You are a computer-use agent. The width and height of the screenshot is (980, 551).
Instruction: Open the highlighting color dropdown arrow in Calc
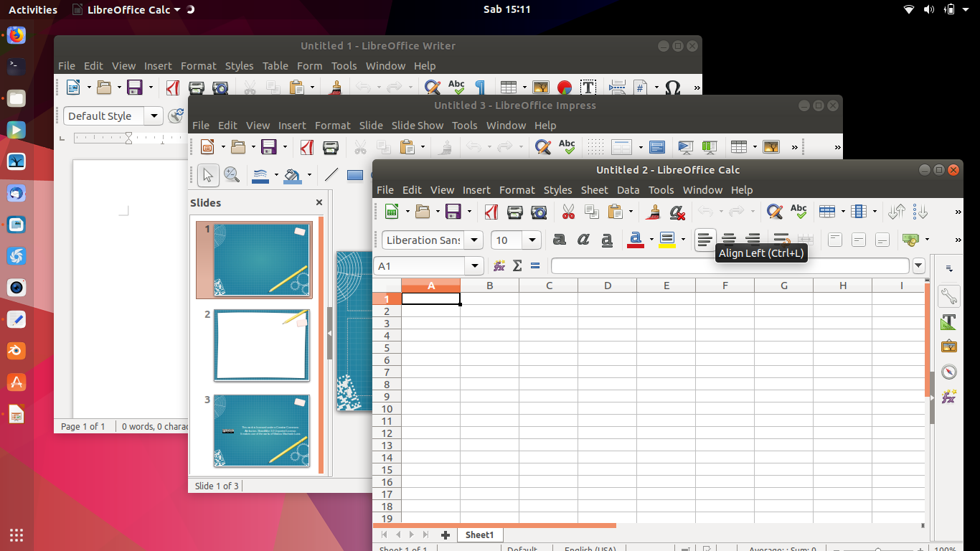click(683, 240)
